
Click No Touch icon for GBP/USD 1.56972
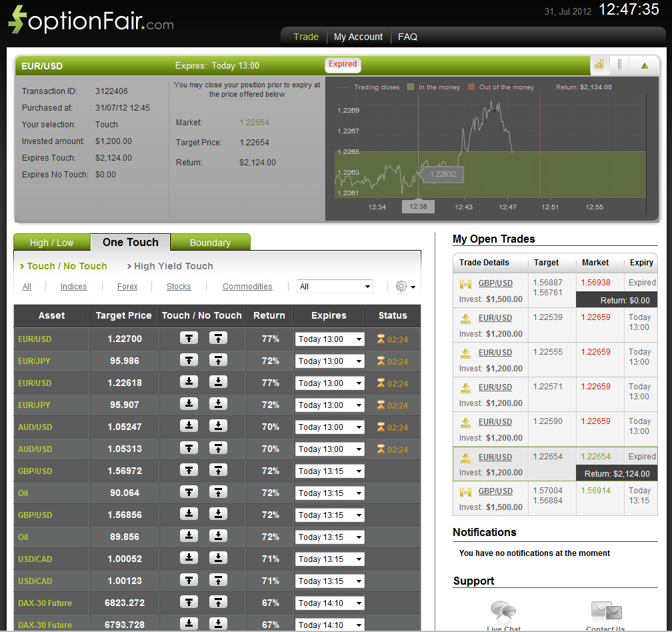218,471
